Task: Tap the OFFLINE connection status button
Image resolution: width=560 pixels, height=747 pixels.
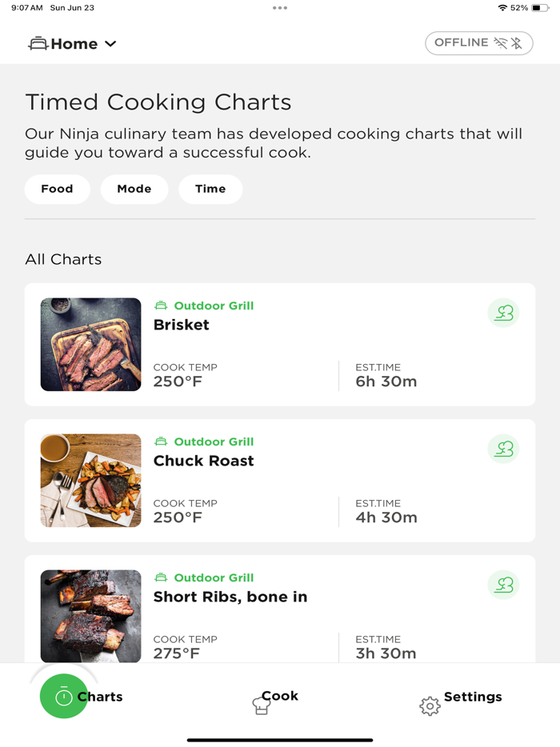Action: 478,43
